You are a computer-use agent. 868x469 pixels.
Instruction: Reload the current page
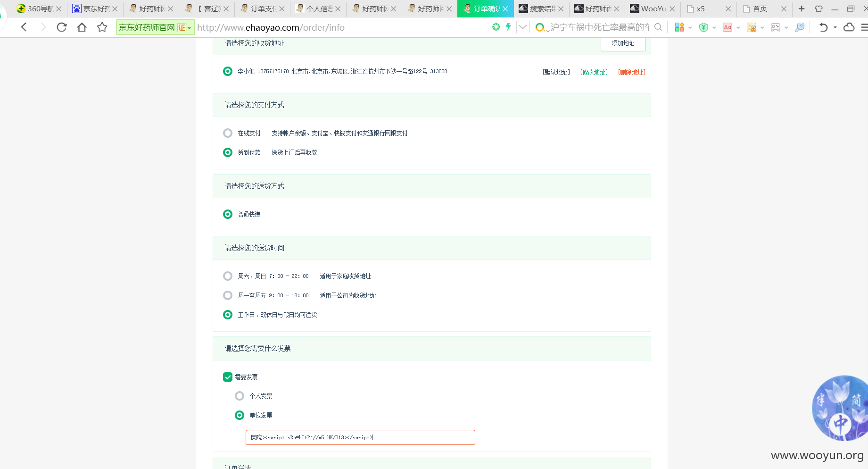click(62, 27)
